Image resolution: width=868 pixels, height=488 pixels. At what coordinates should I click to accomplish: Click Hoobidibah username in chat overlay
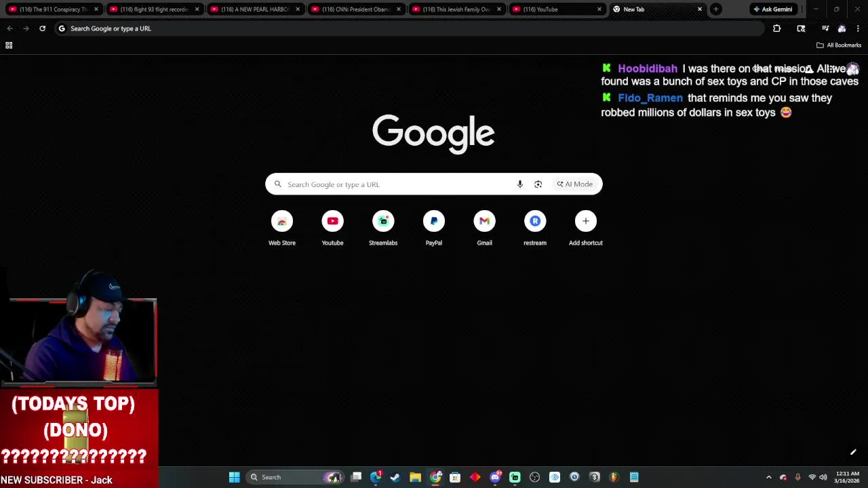[648, 68]
